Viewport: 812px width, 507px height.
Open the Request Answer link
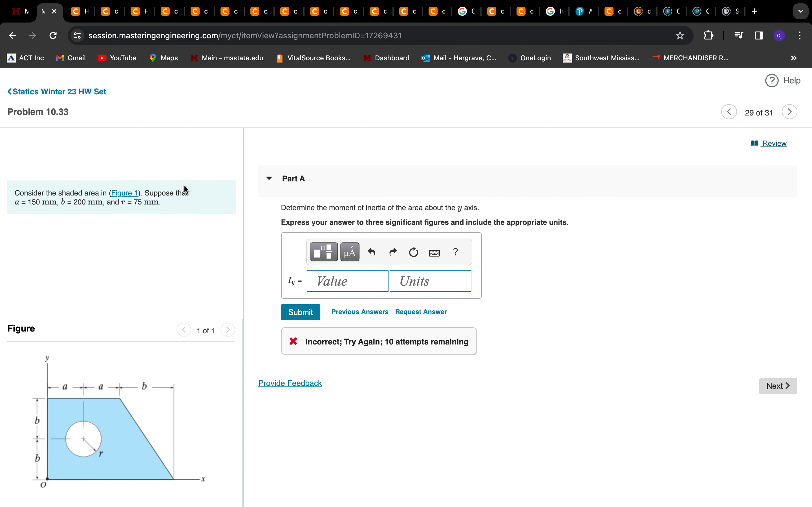point(421,312)
